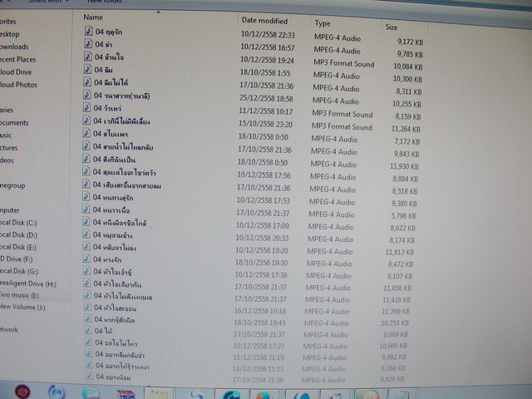Image resolution: width=532 pixels, height=399 pixels.
Task: Click the file icon of the 8,159 KB MP3
Action: (x=86, y=107)
